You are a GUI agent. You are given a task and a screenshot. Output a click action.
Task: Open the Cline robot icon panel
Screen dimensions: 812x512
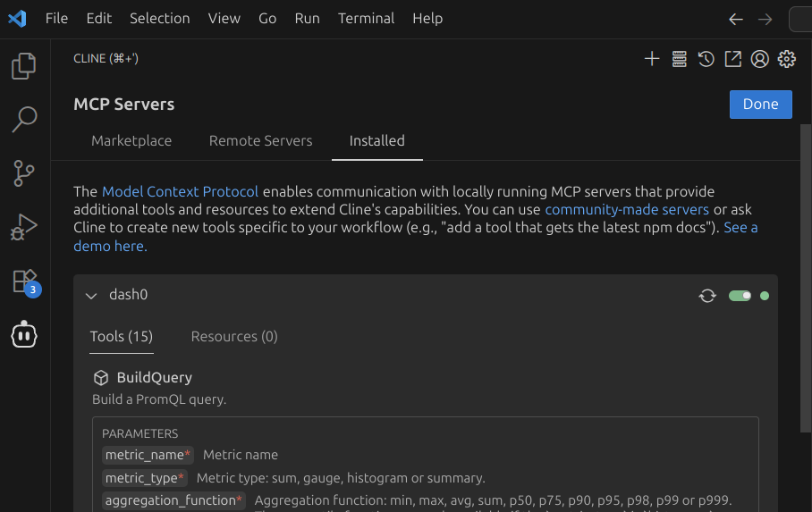24,335
